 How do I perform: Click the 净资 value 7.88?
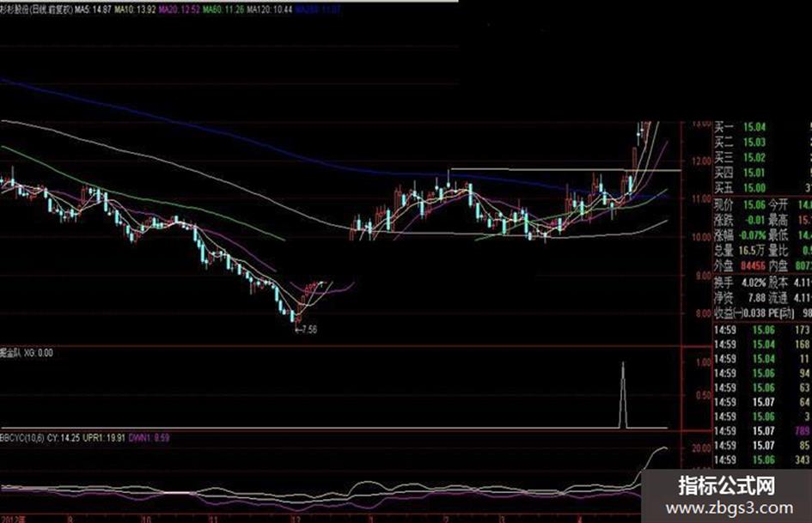(x=757, y=298)
